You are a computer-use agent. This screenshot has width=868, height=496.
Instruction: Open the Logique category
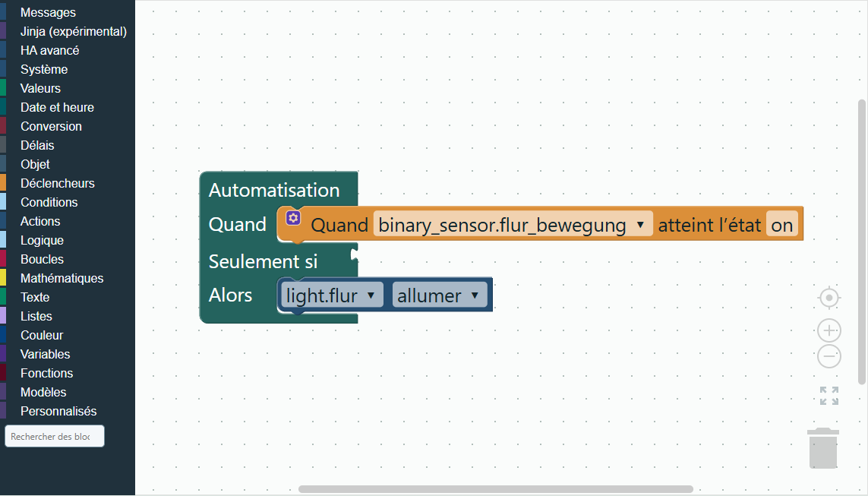[68, 240]
